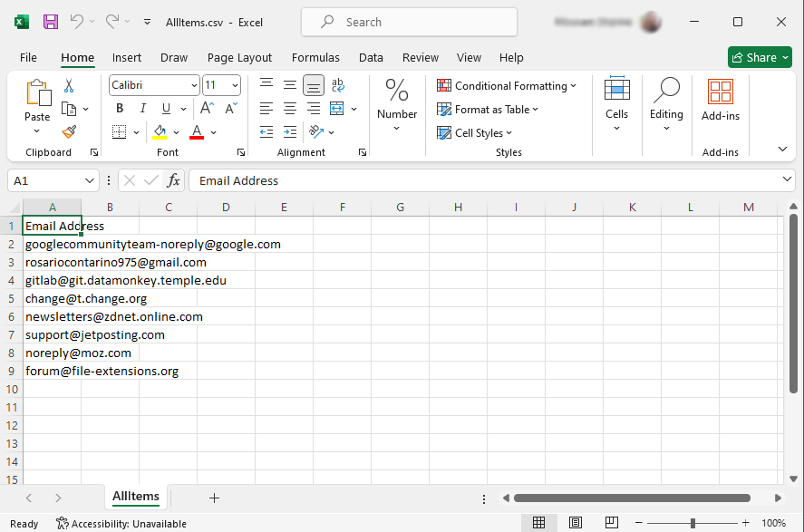Toggle underline formatting
Image resolution: width=804 pixels, height=532 pixels.
pyautogui.click(x=166, y=108)
